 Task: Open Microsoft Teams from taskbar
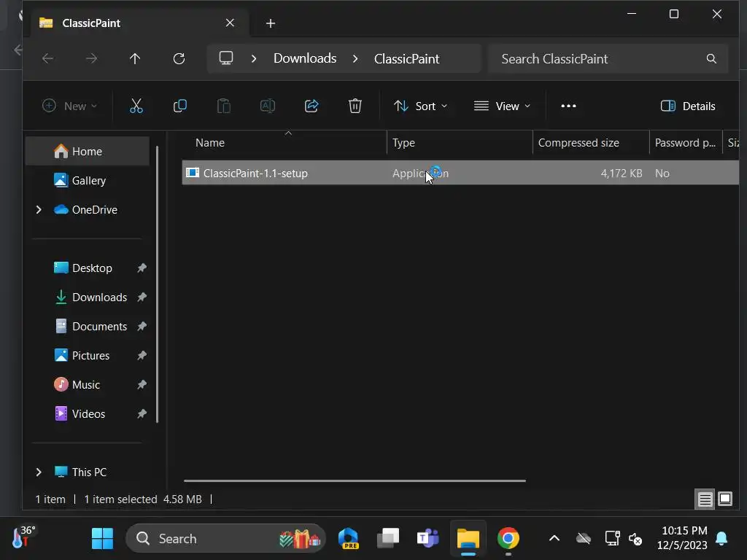427,539
